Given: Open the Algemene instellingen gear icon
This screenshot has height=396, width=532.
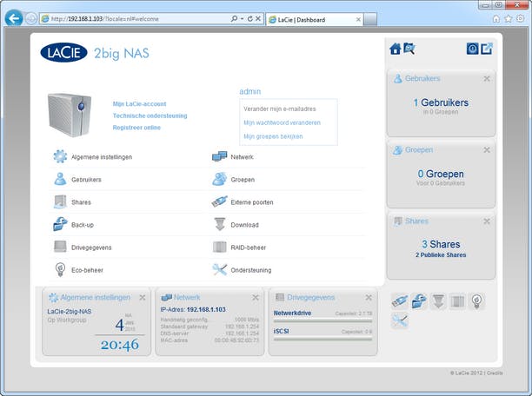Looking at the screenshot, I should (60, 156).
